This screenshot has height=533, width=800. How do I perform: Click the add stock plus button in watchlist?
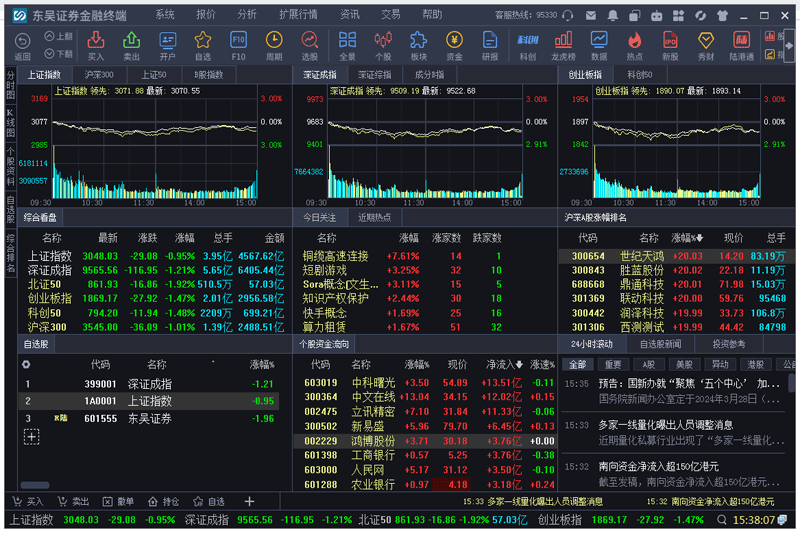[32, 437]
